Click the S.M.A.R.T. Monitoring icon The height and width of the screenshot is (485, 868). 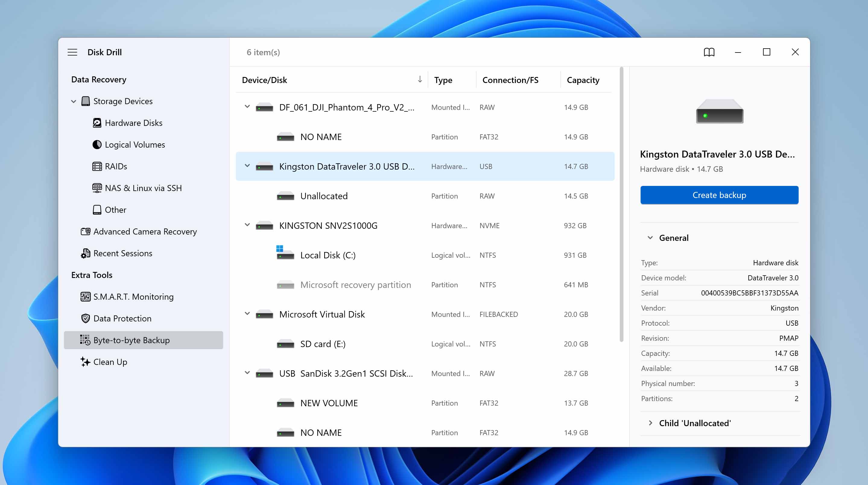click(86, 297)
